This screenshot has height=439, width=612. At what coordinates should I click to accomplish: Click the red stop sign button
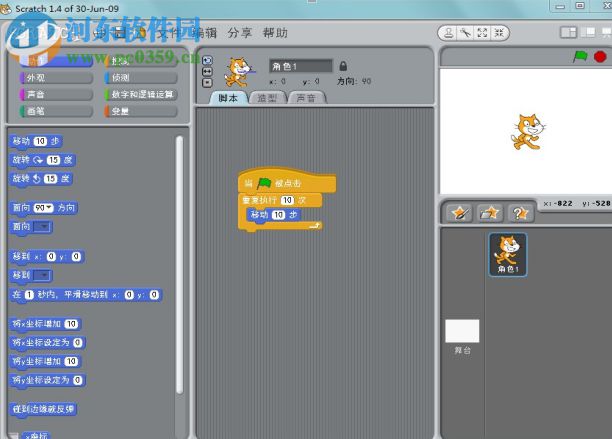pyautogui.click(x=600, y=57)
